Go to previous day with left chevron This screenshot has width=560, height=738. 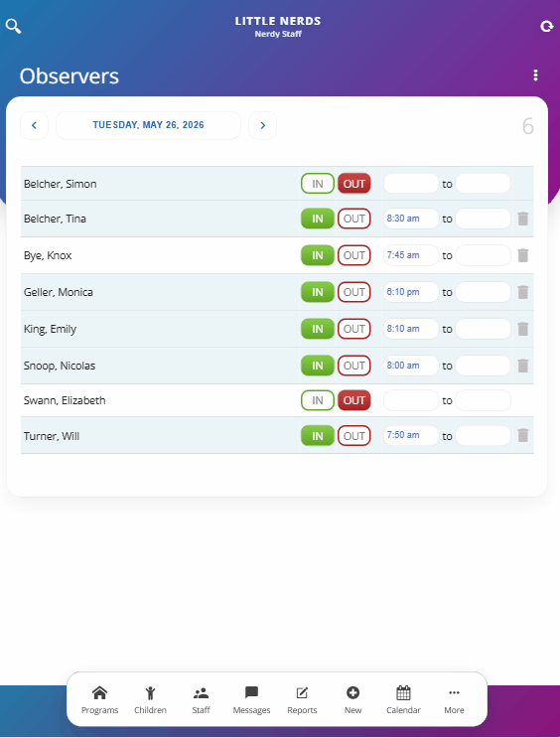(34, 125)
